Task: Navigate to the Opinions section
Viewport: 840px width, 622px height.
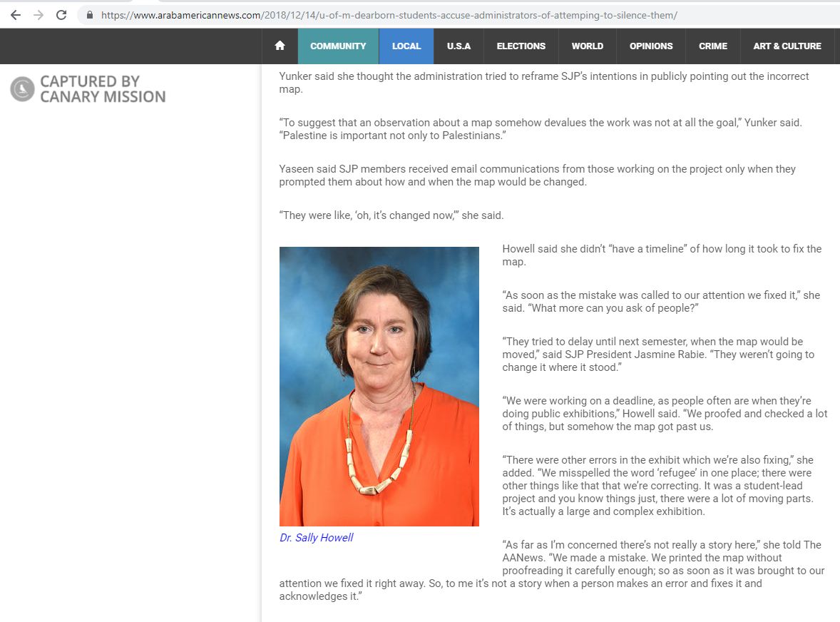Action: (650, 46)
